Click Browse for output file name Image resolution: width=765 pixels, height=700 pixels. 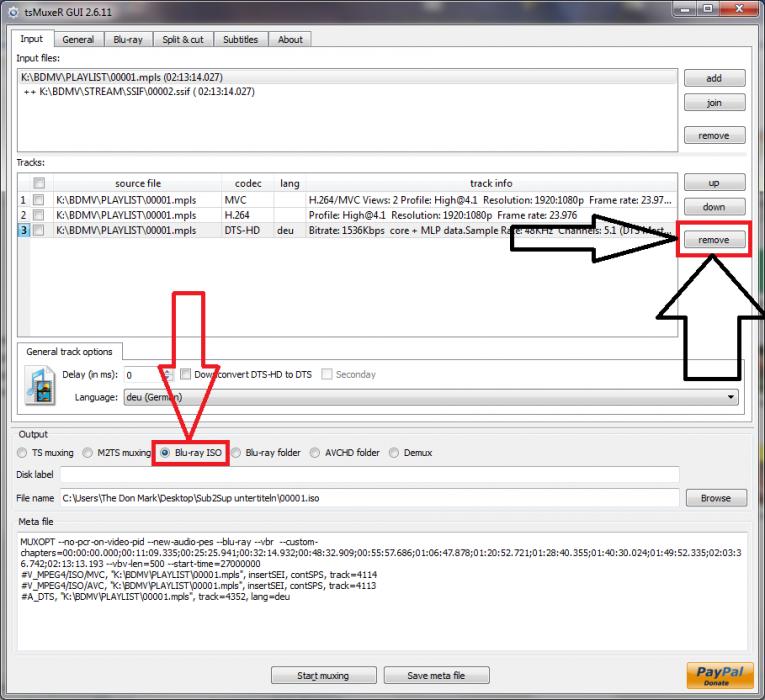click(x=716, y=498)
